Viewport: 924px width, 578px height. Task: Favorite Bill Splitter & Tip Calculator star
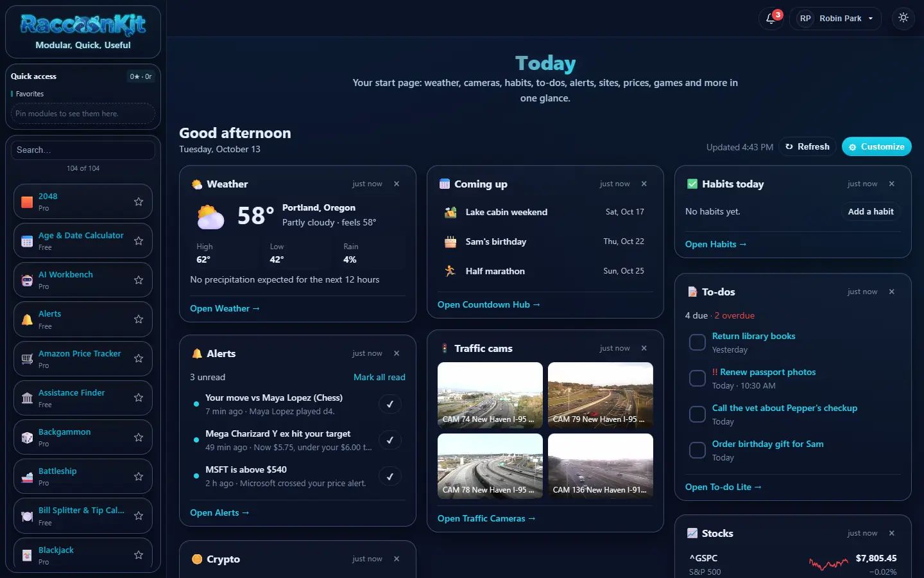pos(139,516)
